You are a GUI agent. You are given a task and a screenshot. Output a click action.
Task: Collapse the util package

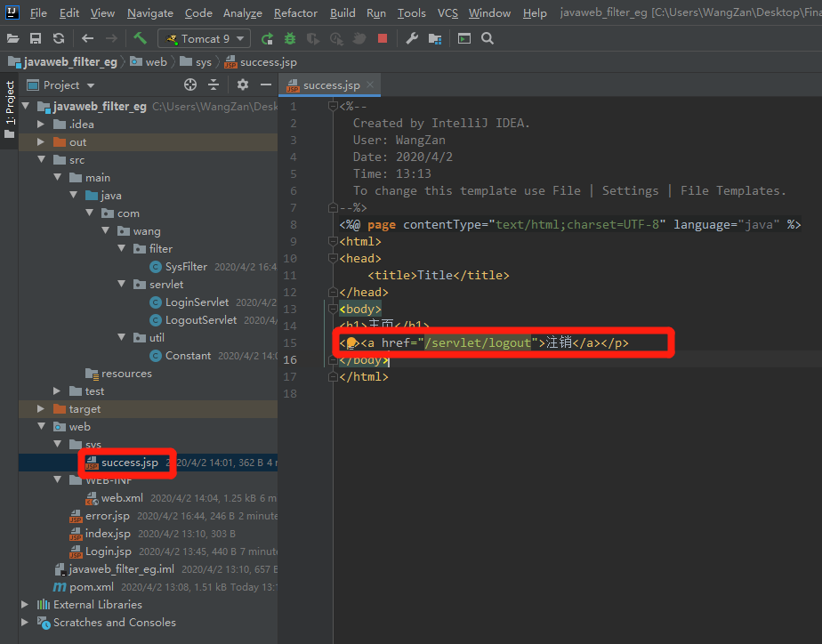click(122, 337)
